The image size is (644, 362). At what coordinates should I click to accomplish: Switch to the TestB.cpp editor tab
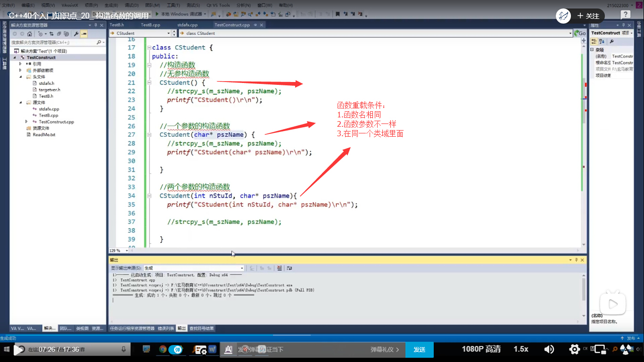[150, 25]
